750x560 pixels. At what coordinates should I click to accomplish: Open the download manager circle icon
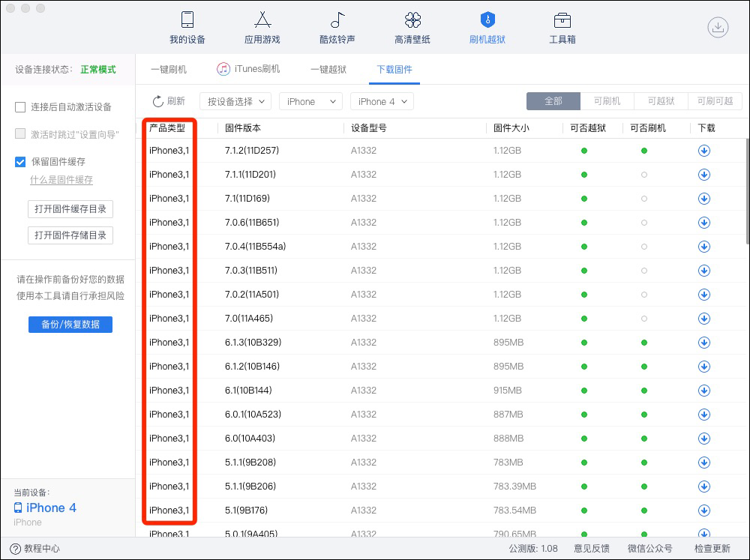tap(718, 27)
